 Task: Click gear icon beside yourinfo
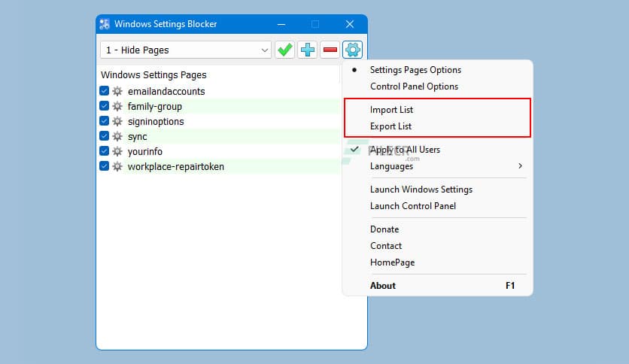tap(117, 151)
